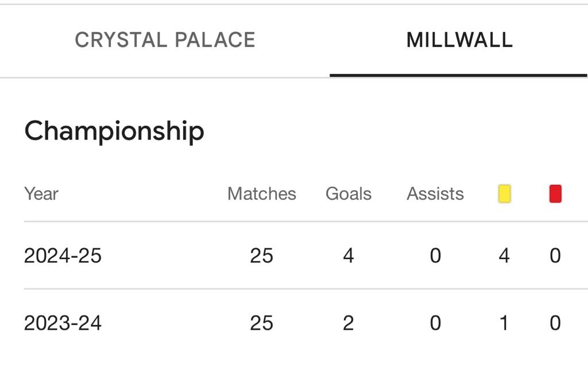Select the 2024-25 season row label
588x367 pixels.
(x=63, y=256)
